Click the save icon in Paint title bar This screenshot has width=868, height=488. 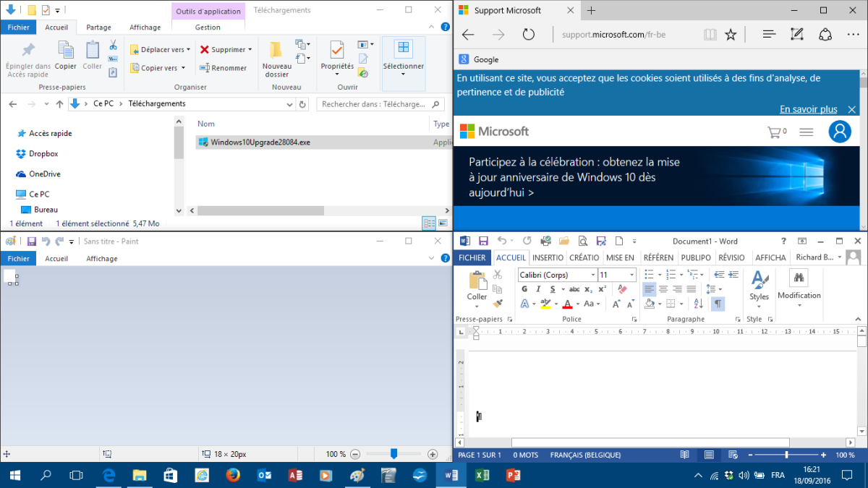[x=31, y=241]
